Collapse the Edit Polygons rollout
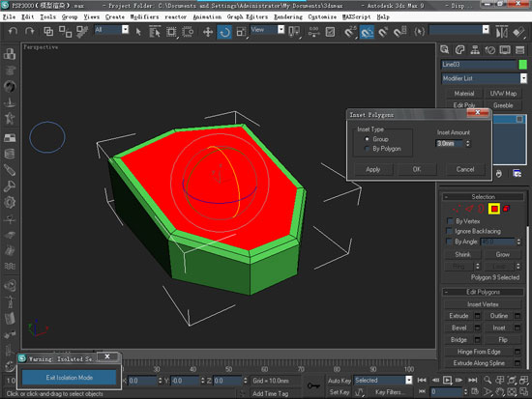 [x=483, y=292]
